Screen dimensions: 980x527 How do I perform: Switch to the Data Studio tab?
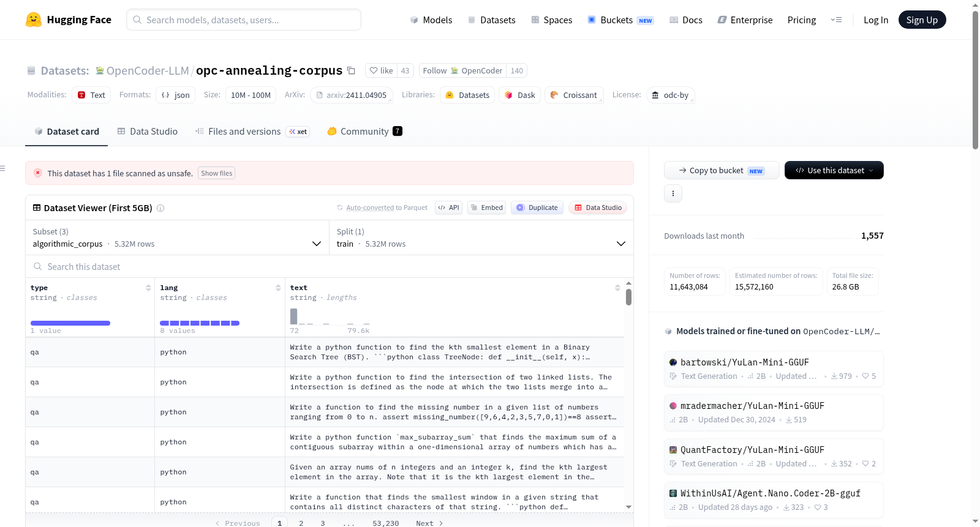pyautogui.click(x=148, y=131)
